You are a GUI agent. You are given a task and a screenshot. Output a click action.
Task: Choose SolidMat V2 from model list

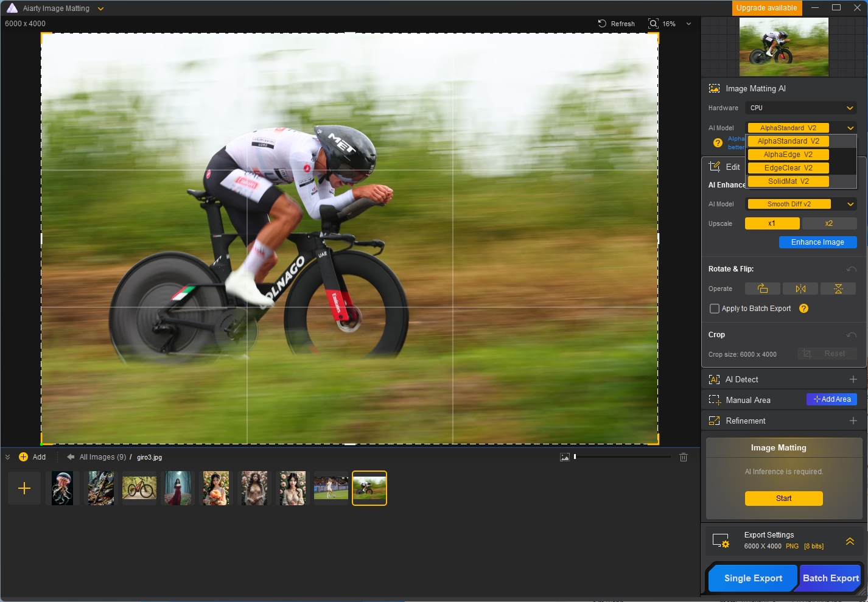coord(788,181)
